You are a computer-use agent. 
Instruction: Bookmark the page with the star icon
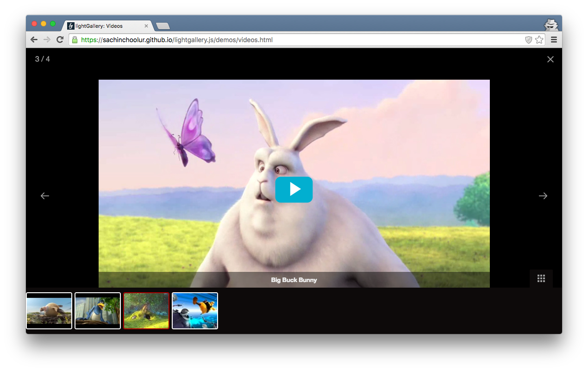[539, 40]
